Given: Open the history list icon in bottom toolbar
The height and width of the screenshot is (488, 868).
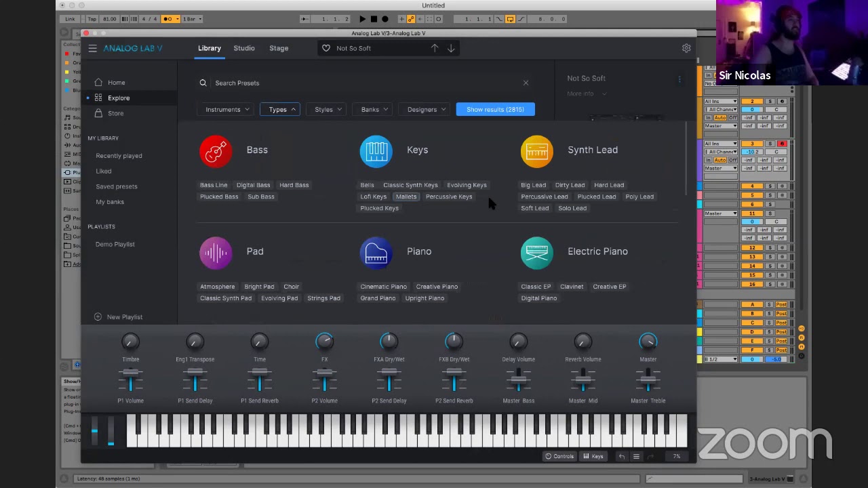Looking at the screenshot, I should pos(636,456).
